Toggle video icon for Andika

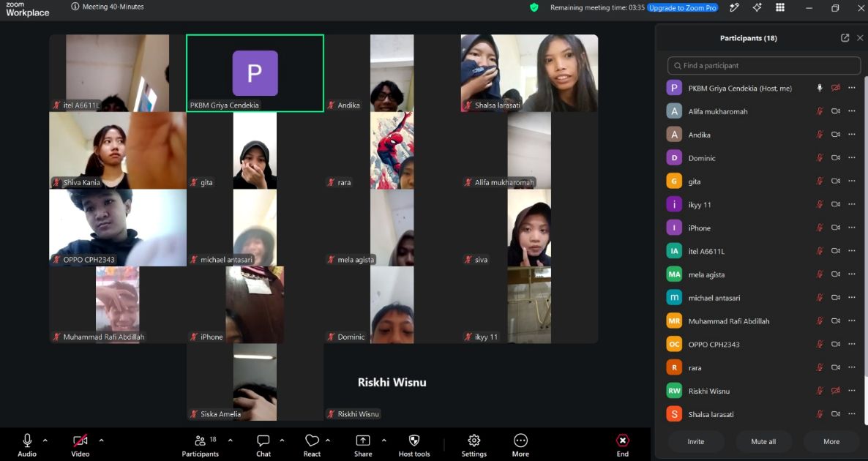[x=836, y=135]
